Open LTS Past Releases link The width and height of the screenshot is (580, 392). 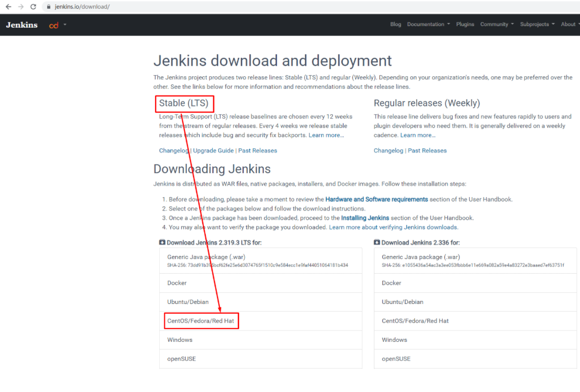(257, 150)
